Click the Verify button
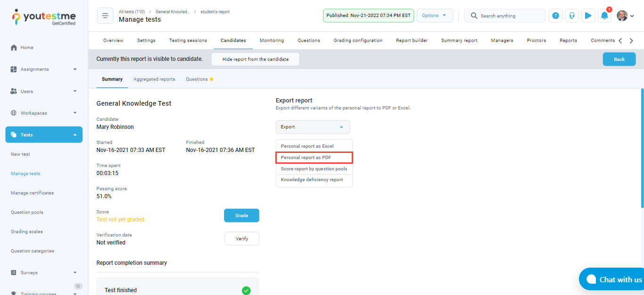This screenshot has height=295, width=644. (x=242, y=239)
